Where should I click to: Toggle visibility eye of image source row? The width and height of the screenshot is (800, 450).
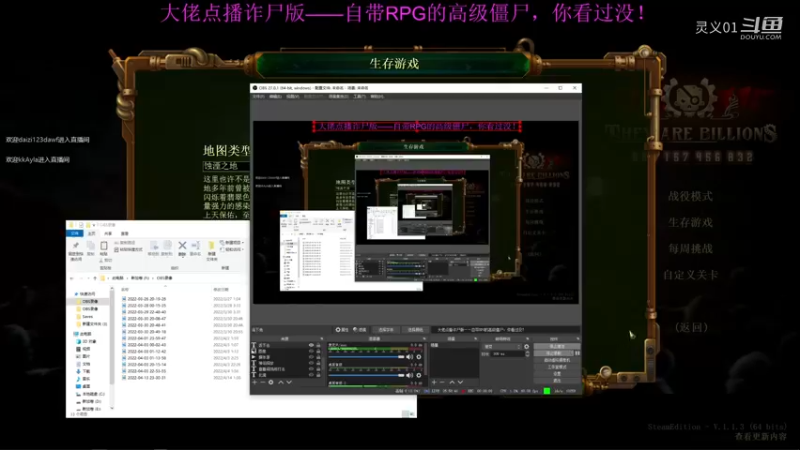[x=311, y=351]
